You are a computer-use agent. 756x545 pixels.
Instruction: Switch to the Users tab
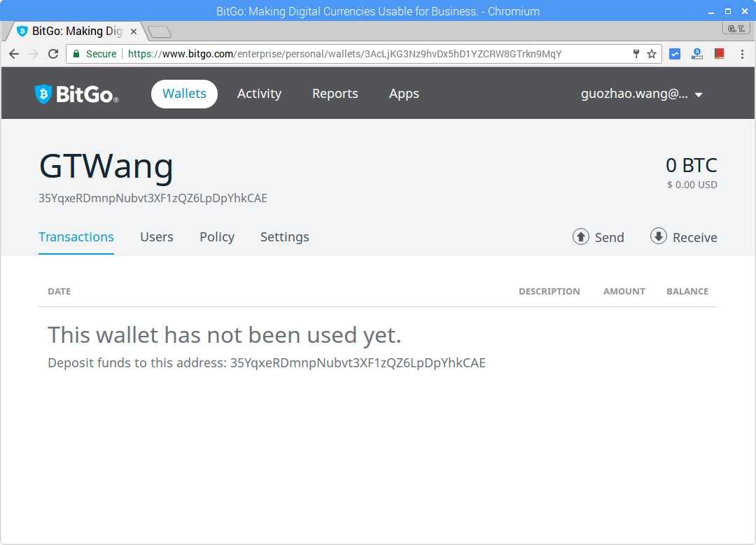pos(156,237)
